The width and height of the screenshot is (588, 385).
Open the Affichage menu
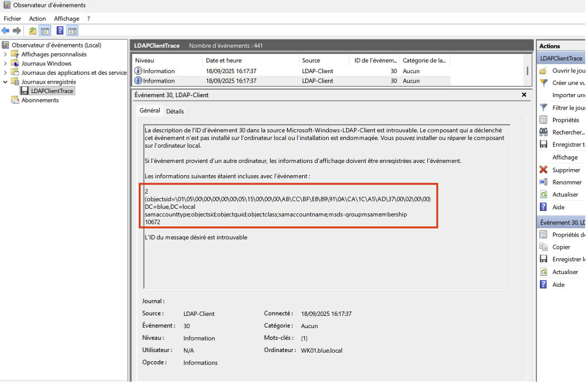click(x=66, y=18)
